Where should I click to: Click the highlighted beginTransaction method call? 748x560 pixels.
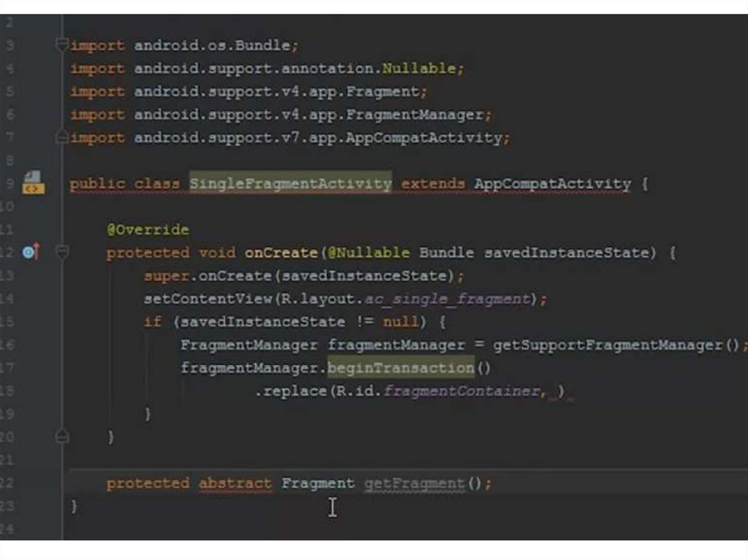pyautogui.click(x=401, y=368)
